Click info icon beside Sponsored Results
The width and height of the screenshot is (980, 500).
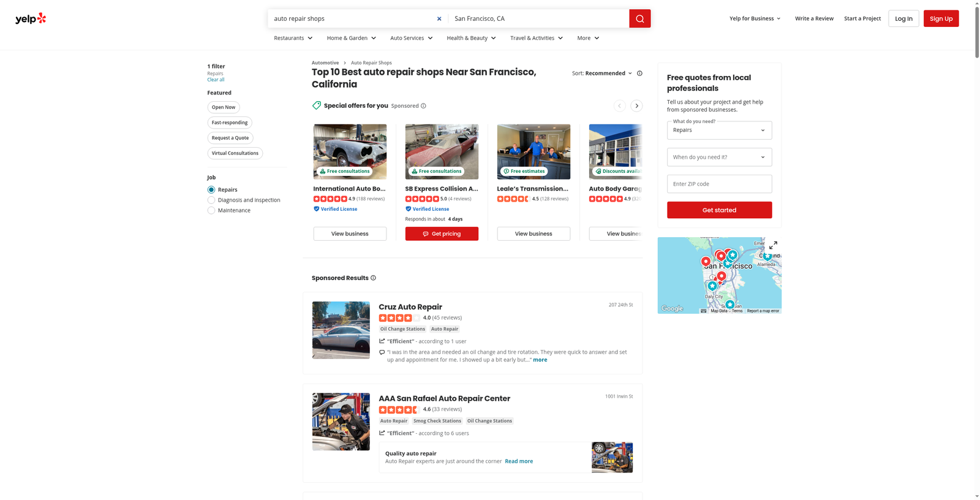tap(373, 278)
